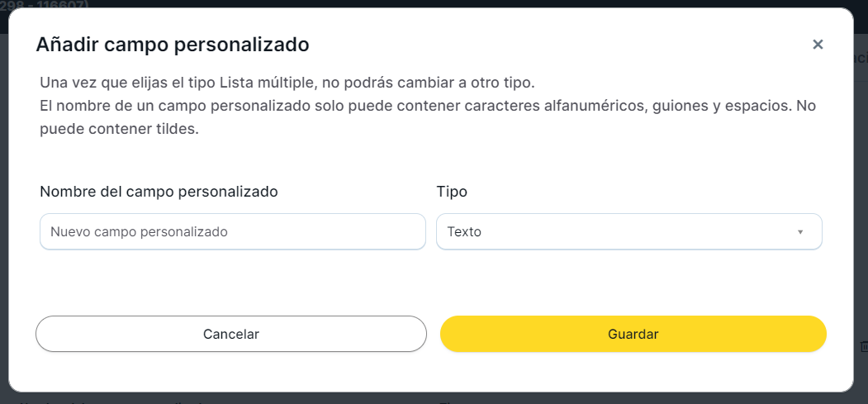Click the word "Guardar" on yellow button

[633, 334]
